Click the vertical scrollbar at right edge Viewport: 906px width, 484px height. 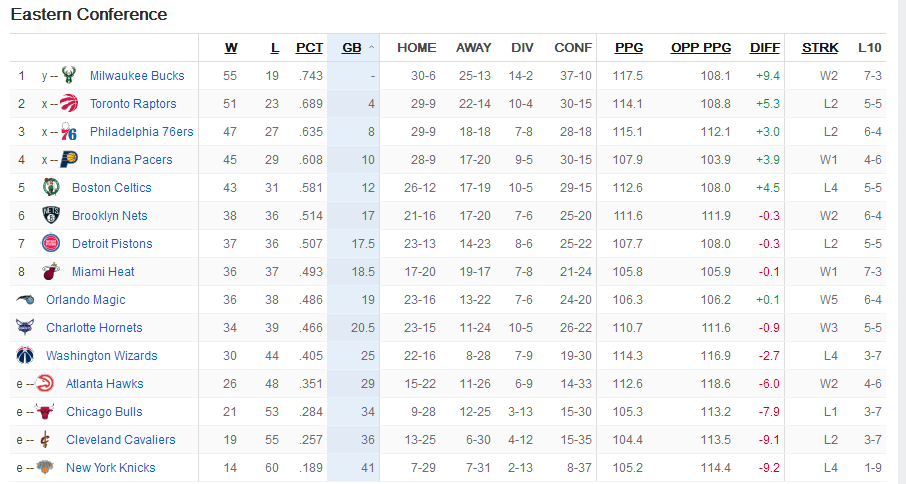[x=902, y=242]
